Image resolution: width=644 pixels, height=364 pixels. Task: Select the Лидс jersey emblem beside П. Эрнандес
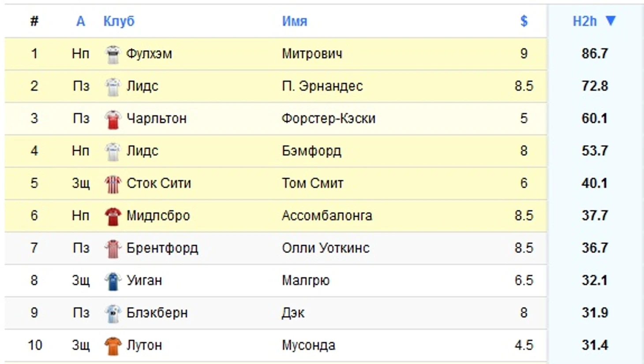(x=114, y=86)
